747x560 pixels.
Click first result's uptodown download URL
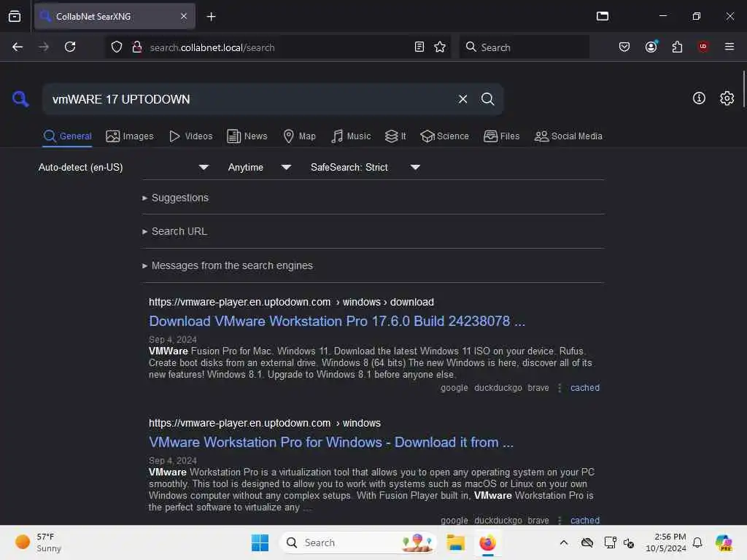pyautogui.click(x=291, y=303)
